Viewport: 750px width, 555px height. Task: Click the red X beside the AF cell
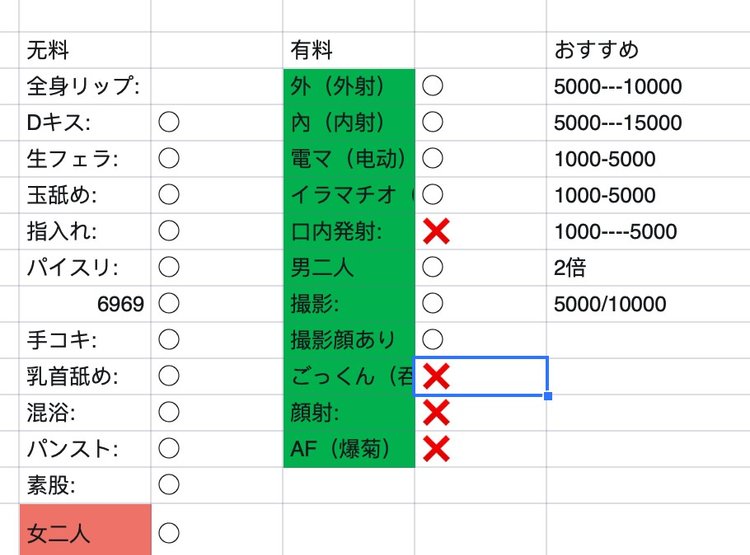(x=436, y=448)
